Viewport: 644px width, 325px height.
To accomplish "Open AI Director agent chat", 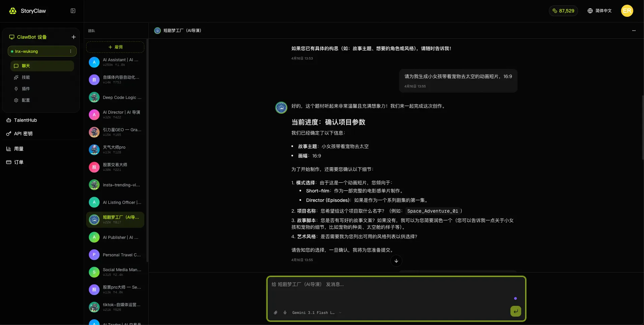I will pyautogui.click(x=115, y=115).
